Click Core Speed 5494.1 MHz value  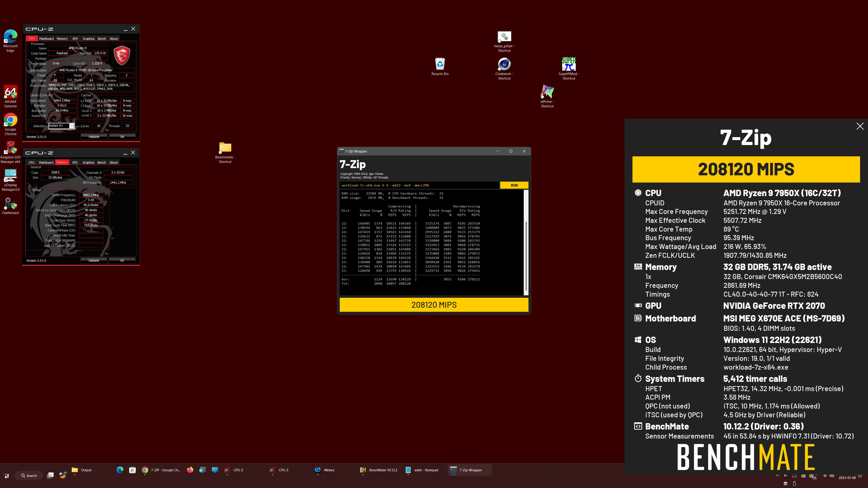click(62, 101)
